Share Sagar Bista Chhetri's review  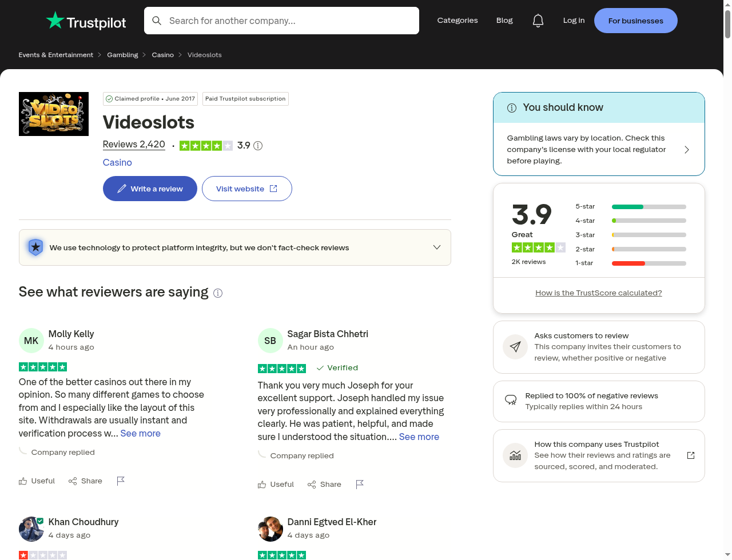[x=324, y=485]
